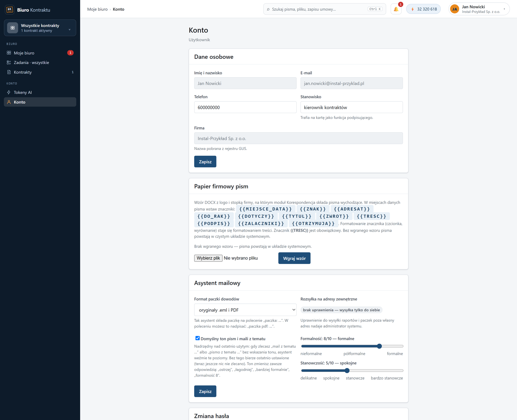Click the Tokeny AI lightning icon
The image size is (517, 420).
9,92
